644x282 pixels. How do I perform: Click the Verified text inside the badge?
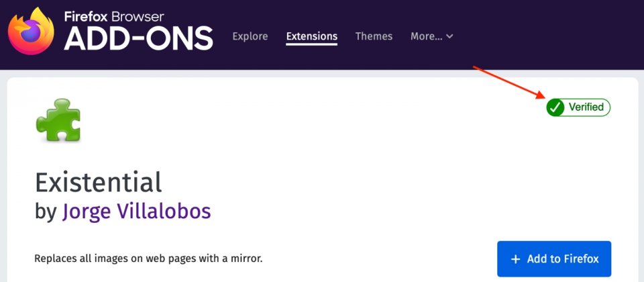[586, 107]
